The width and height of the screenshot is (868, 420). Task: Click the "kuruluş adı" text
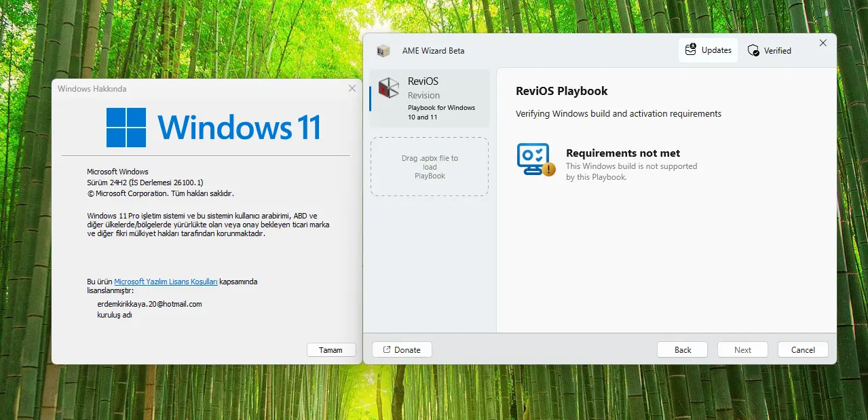[x=114, y=315]
